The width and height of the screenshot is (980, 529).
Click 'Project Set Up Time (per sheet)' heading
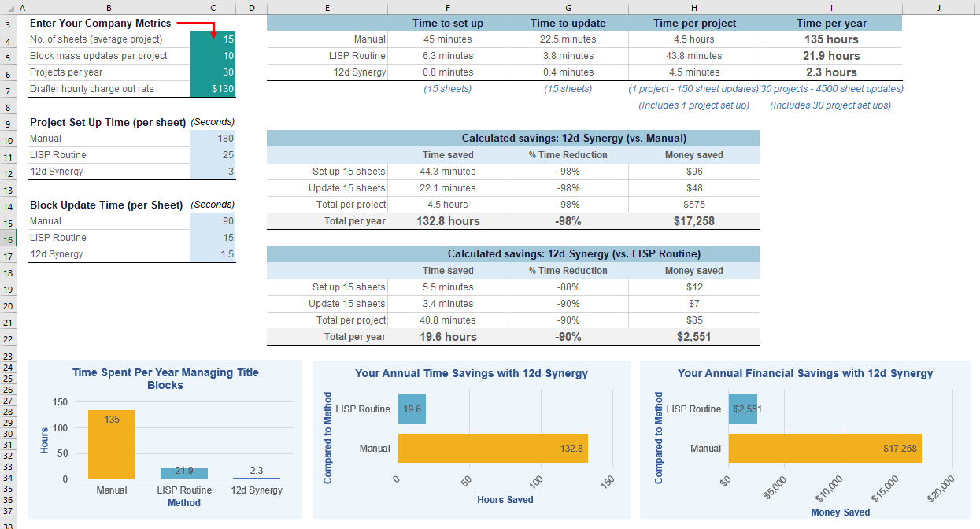108,122
